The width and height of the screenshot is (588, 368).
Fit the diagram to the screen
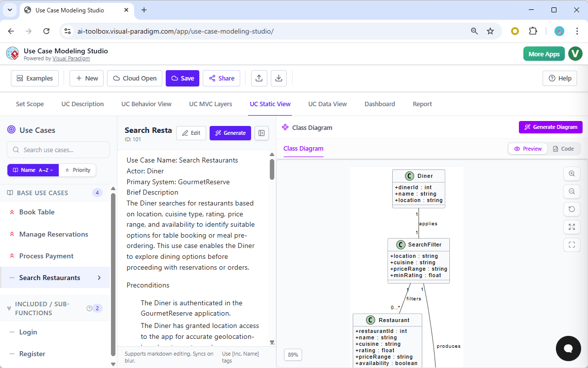pyautogui.click(x=572, y=227)
